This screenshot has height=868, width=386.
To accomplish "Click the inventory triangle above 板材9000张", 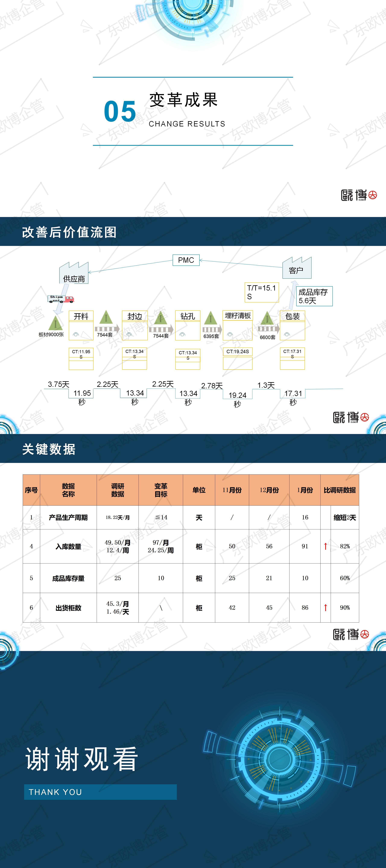I will coord(55,322).
